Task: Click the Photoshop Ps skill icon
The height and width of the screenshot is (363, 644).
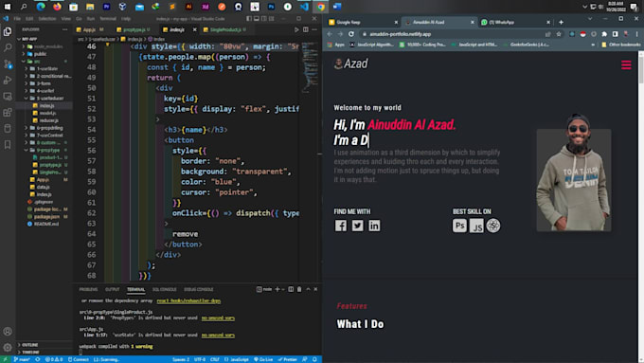Action: pos(459,226)
